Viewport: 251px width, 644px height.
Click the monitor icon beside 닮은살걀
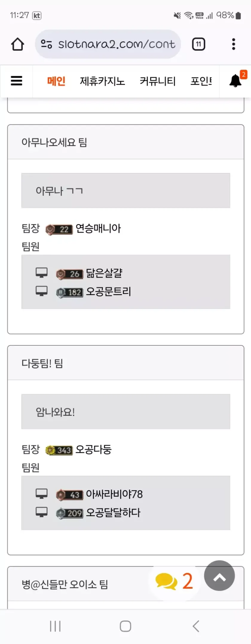[42, 273]
